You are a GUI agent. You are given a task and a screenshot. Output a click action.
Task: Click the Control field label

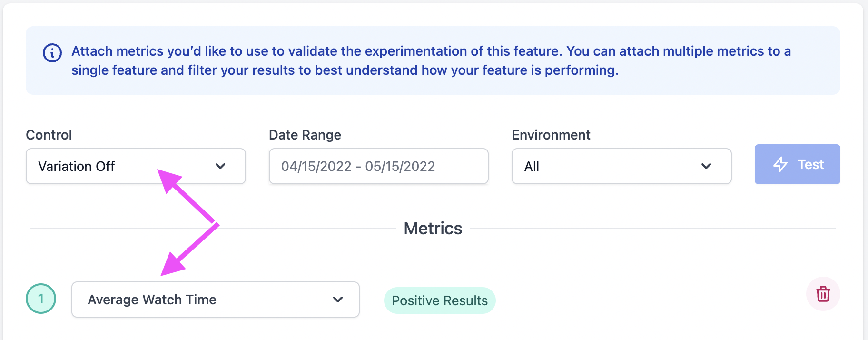[x=49, y=135]
